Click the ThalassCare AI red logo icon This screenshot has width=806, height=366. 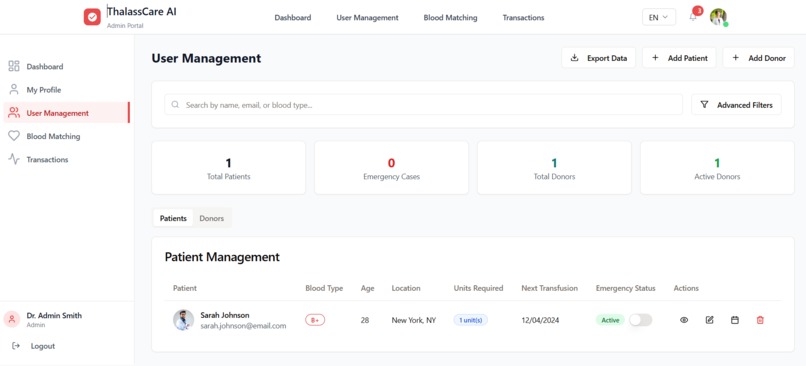92,17
